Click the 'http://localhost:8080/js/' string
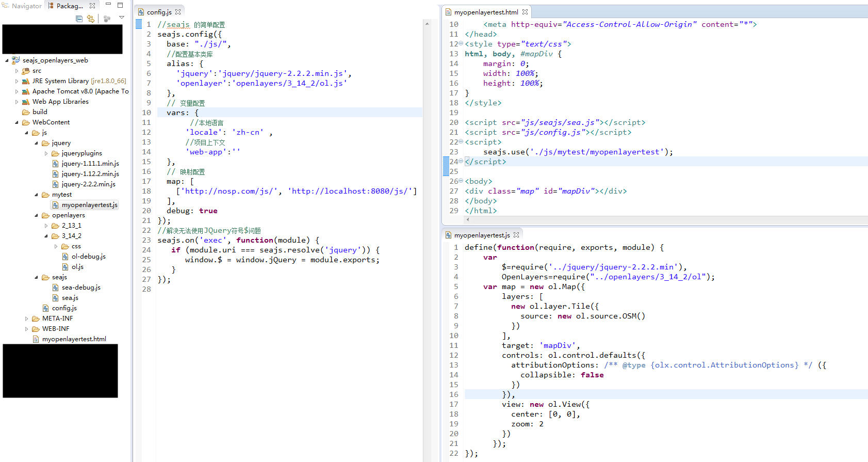This screenshot has width=868, height=462. point(350,191)
